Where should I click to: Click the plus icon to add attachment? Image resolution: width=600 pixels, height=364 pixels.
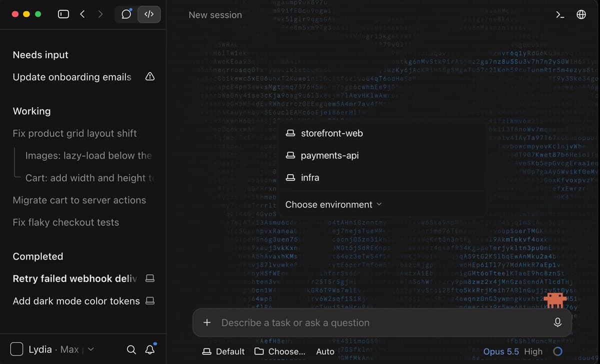click(x=207, y=322)
